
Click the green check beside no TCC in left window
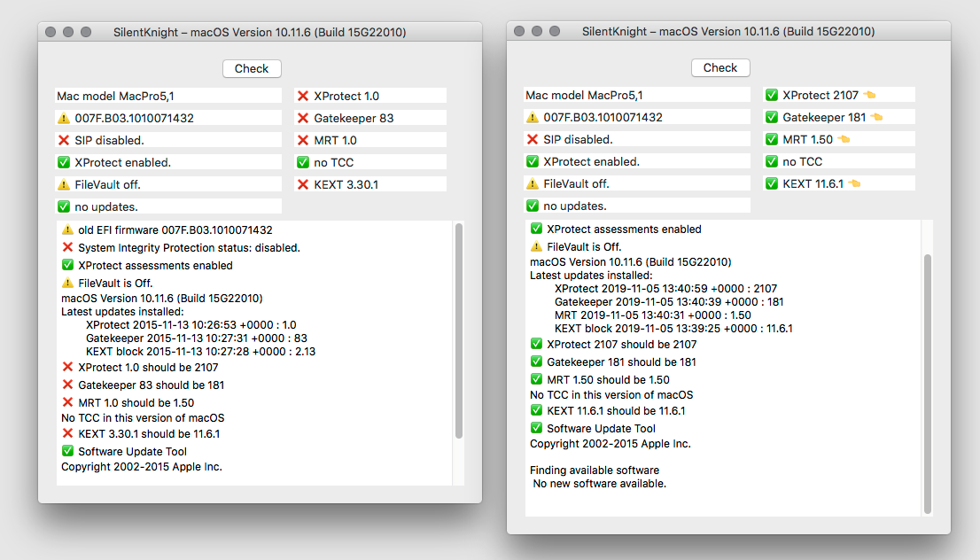click(303, 162)
